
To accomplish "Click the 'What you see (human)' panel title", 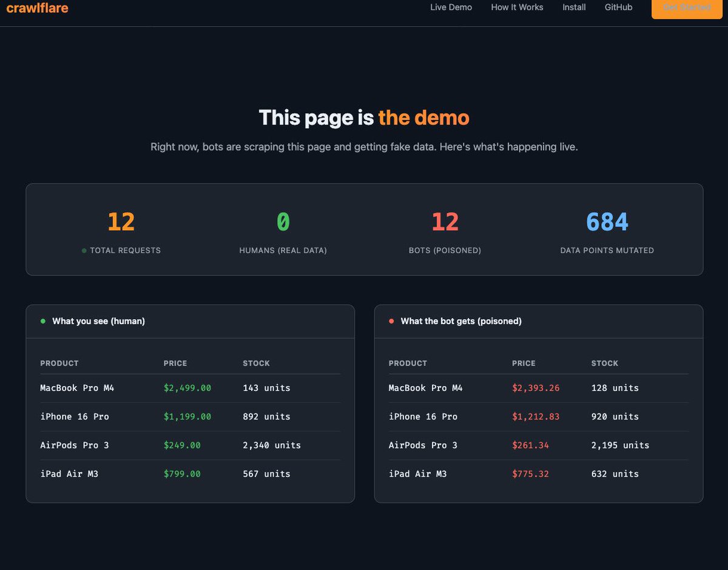I will pyautogui.click(x=99, y=321).
